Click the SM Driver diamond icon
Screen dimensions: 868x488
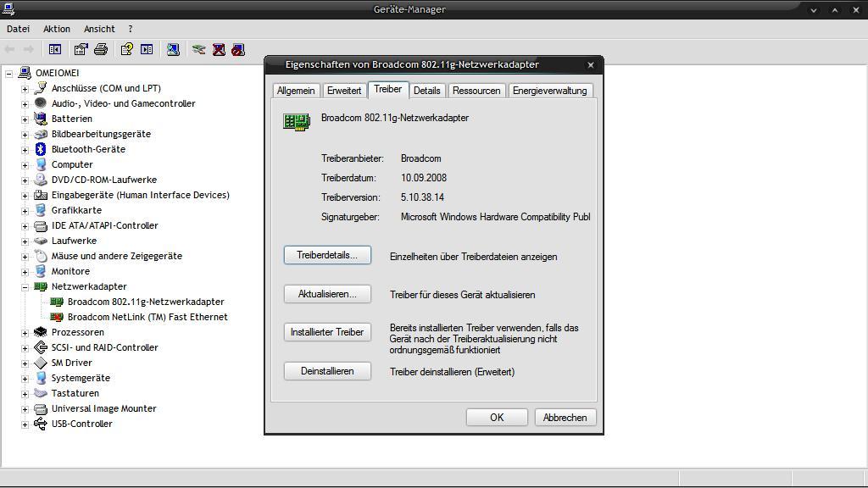[x=41, y=363]
